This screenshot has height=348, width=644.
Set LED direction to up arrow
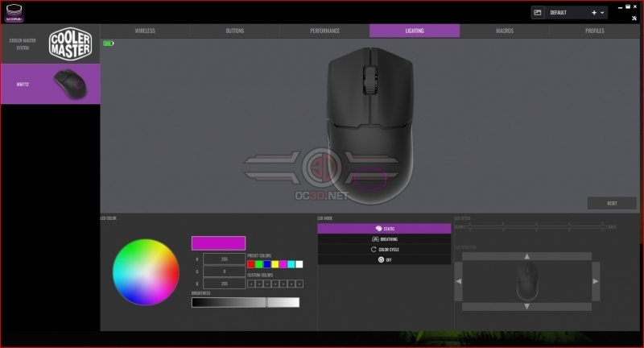[527, 256]
